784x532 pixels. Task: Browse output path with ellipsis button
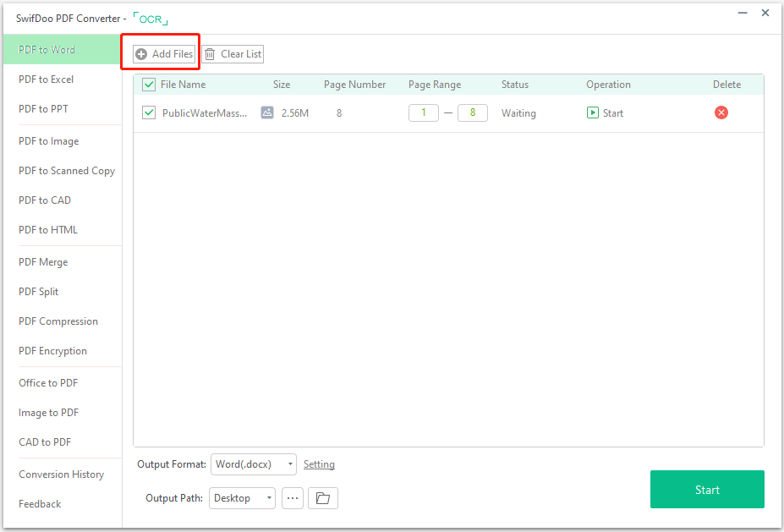293,498
